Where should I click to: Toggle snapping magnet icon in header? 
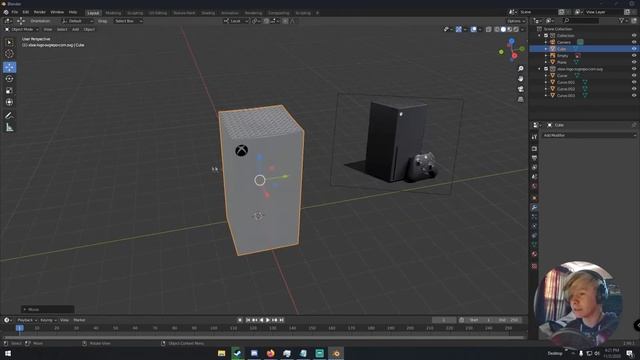pos(267,21)
